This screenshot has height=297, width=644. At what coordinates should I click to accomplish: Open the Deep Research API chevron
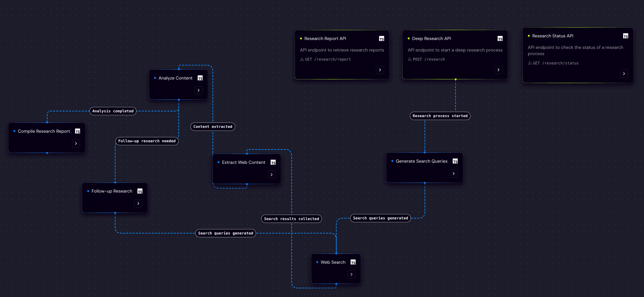point(498,70)
